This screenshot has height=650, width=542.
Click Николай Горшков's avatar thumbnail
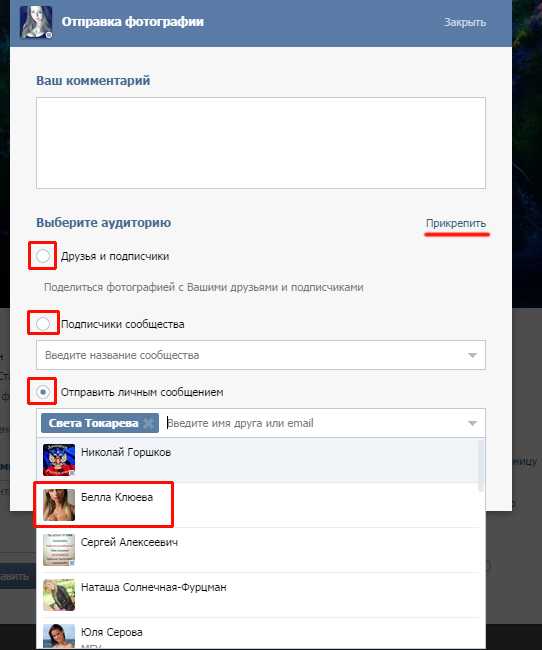(x=59, y=459)
